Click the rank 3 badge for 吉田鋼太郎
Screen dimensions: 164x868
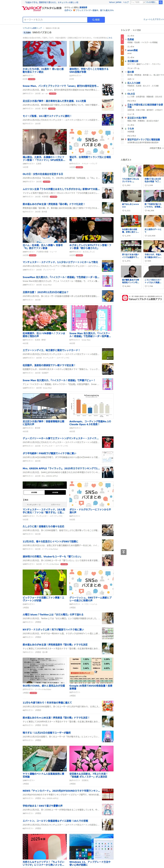122,61
